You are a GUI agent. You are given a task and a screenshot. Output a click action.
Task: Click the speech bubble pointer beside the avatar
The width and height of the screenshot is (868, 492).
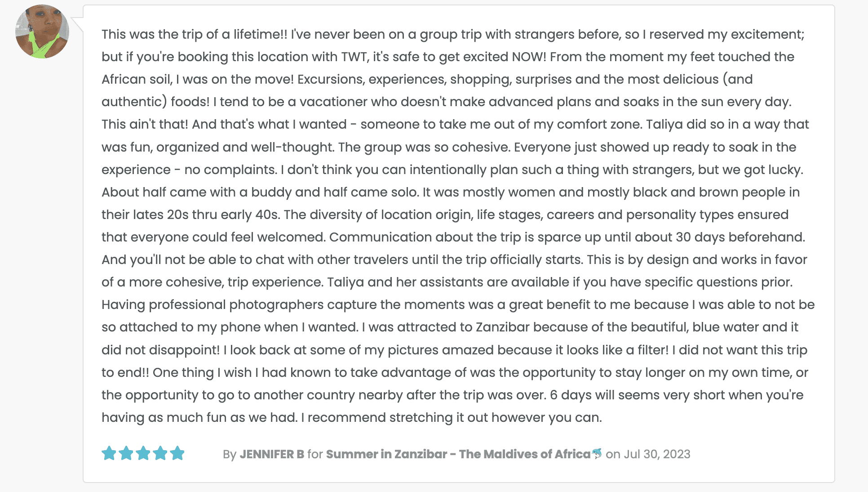(x=77, y=24)
